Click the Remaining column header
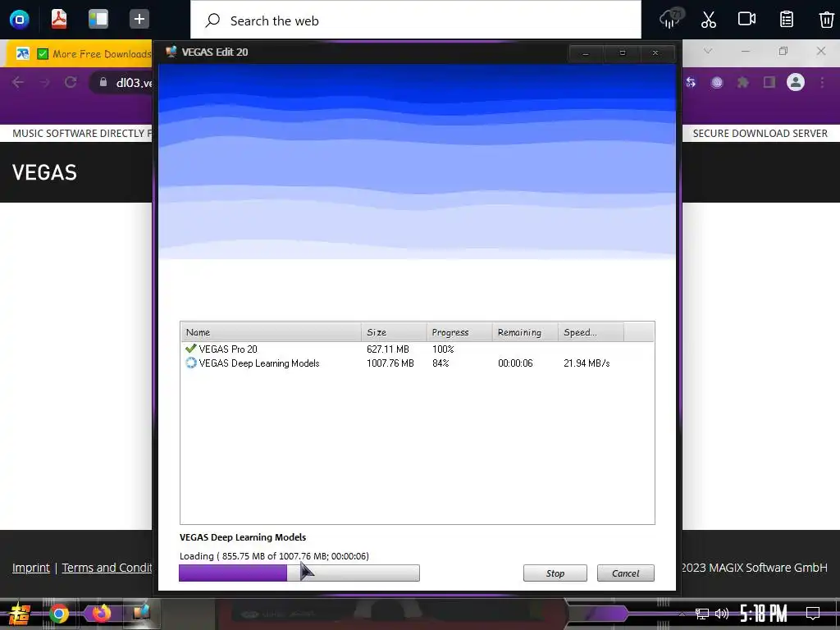Viewport: 840px width, 630px height. pos(525,332)
